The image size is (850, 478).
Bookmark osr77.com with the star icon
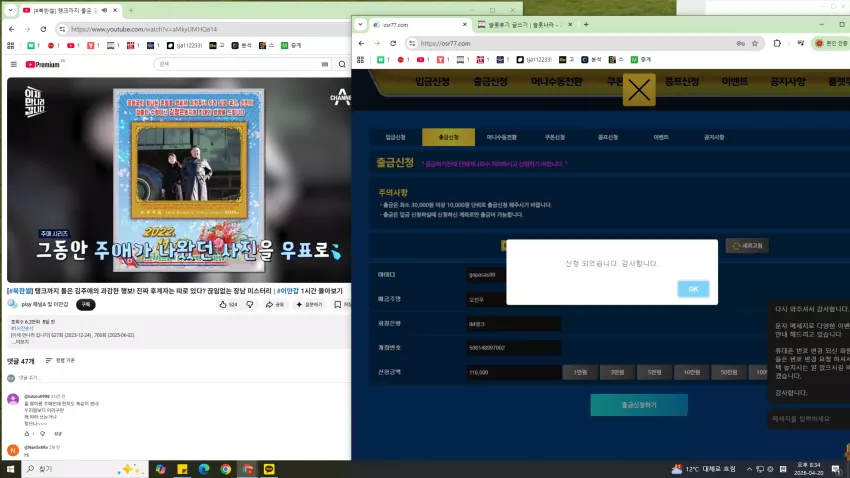coord(755,43)
